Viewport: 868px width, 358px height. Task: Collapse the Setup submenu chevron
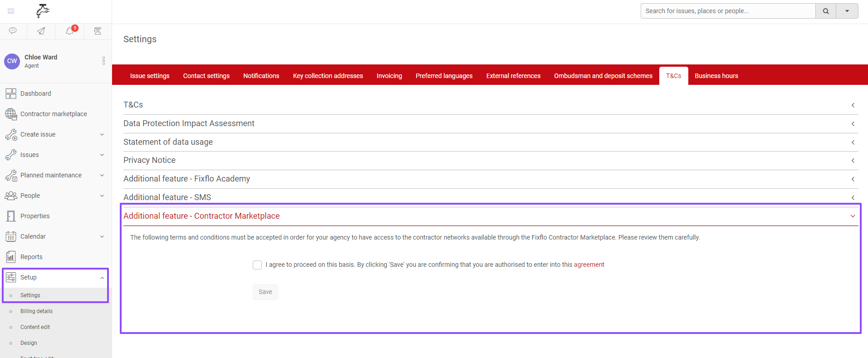pos(102,278)
